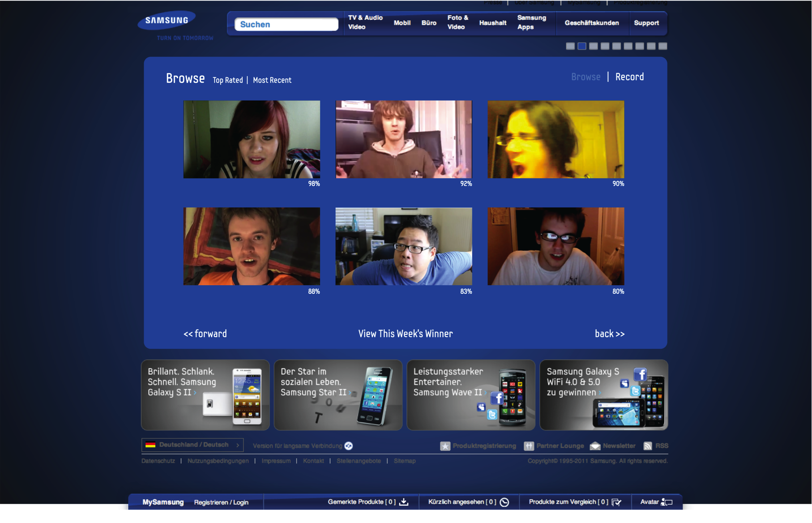Open the TV & Audio Video menu
The width and height of the screenshot is (812, 523).
click(365, 22)
